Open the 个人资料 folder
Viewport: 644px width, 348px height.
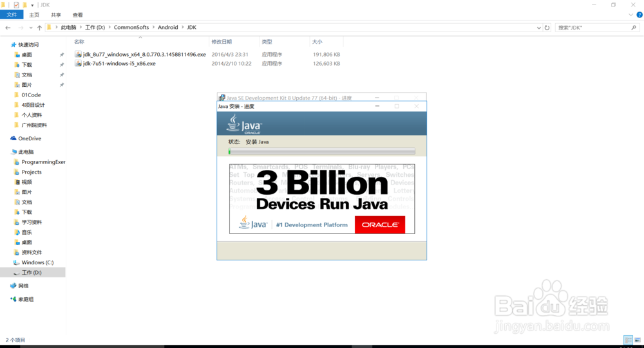(32, 115)
